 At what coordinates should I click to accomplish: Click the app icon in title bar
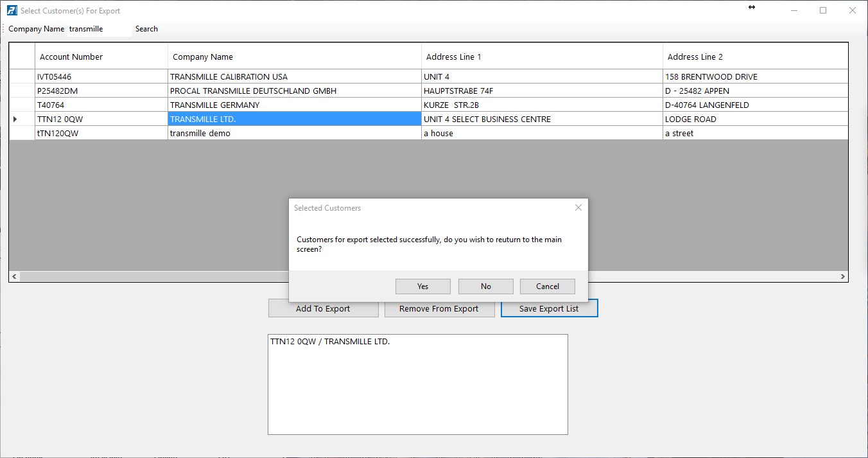coord(12,10)
